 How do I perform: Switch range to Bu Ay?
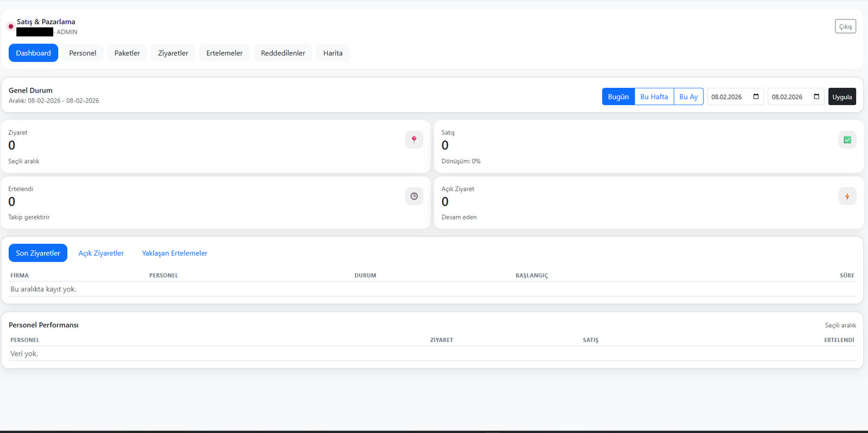point(688,97)
